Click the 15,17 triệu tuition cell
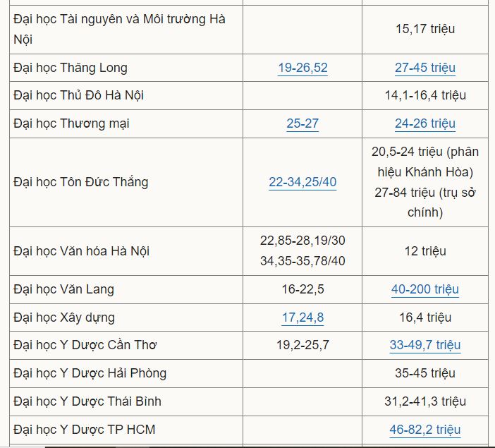 pos(425,29)
